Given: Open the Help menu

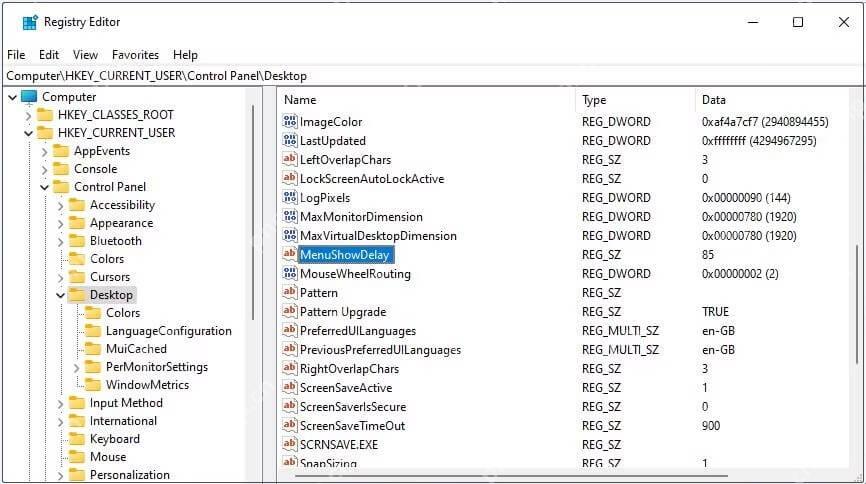Looking at the screenshot, I should 185,55.
